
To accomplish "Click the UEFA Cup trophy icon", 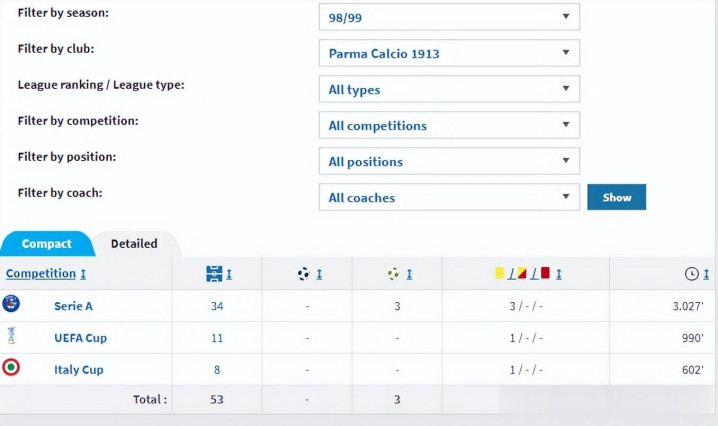I will [x=11, y=336].
